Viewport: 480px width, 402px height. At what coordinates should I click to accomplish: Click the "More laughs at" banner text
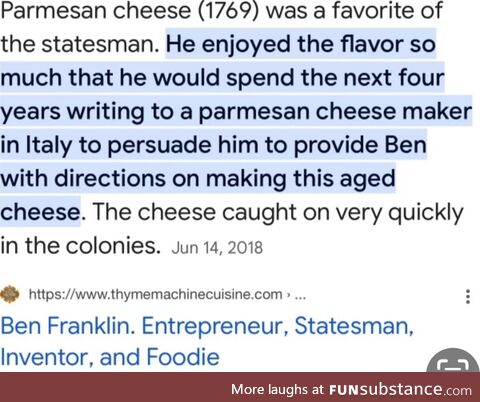(x=277, y=389)
